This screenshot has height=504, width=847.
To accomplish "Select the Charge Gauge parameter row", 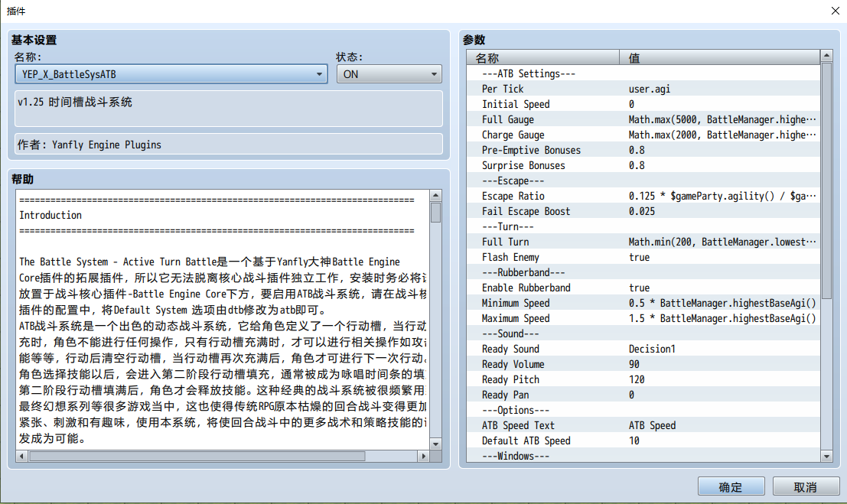I will coord(643,135).
